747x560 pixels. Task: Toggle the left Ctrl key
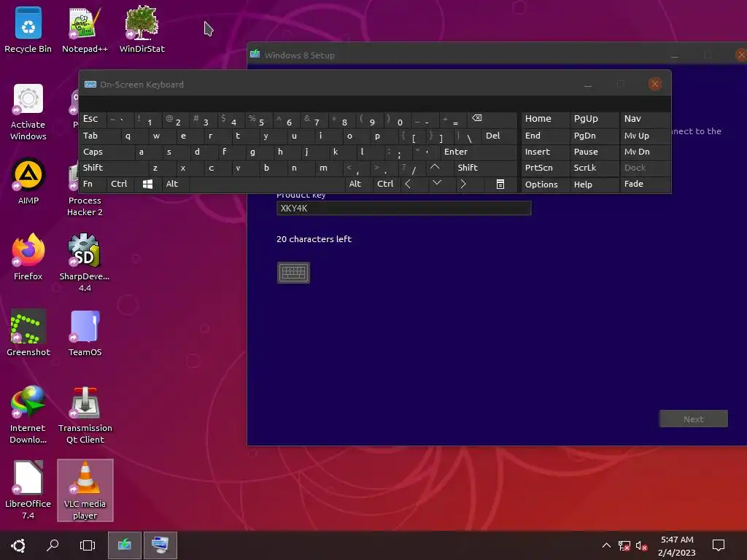[x=120, y=184]
